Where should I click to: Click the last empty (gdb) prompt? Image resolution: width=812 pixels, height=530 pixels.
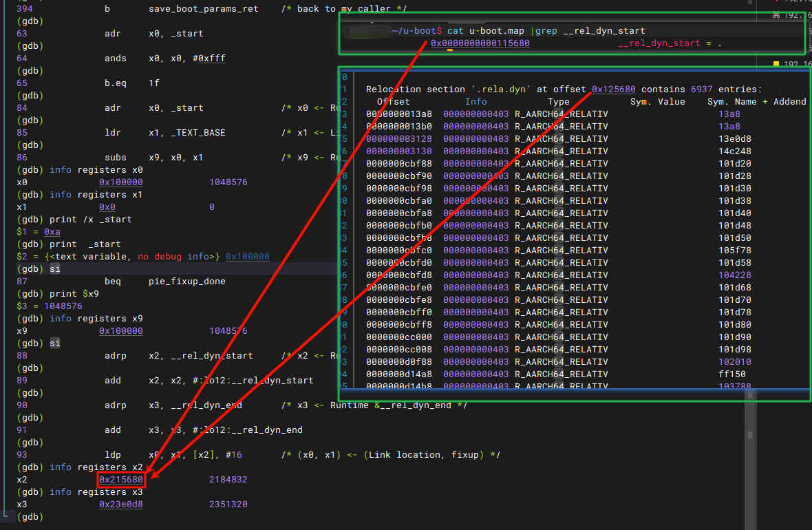tap(31, 517)
